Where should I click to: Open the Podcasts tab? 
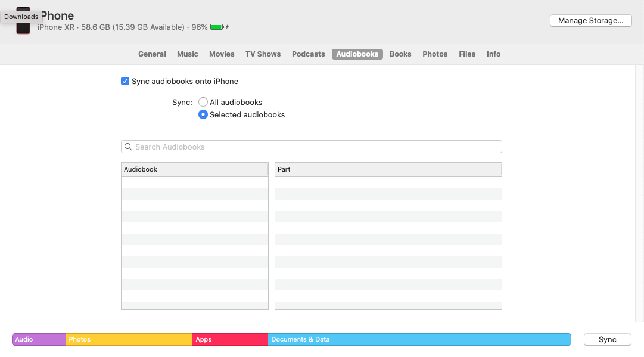[309, 54]
